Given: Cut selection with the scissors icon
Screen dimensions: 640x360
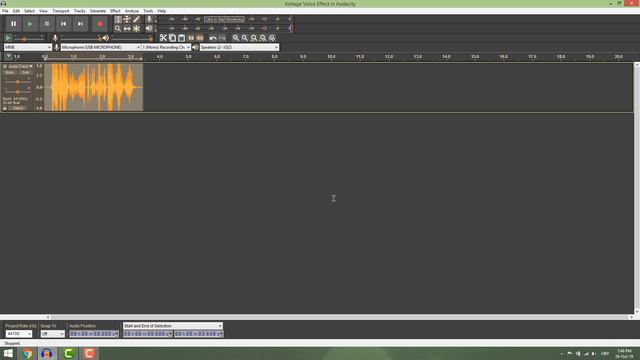Looking at the screenshot, I should 163,38.
